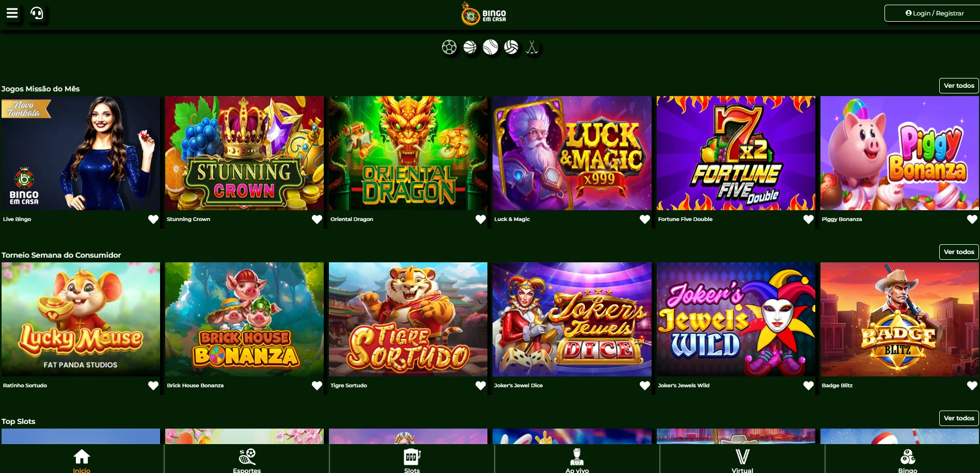The height and width of the screenshot is (473, 980).
Task: Click Ver todos for Top Slots
Action: [959, 418]
